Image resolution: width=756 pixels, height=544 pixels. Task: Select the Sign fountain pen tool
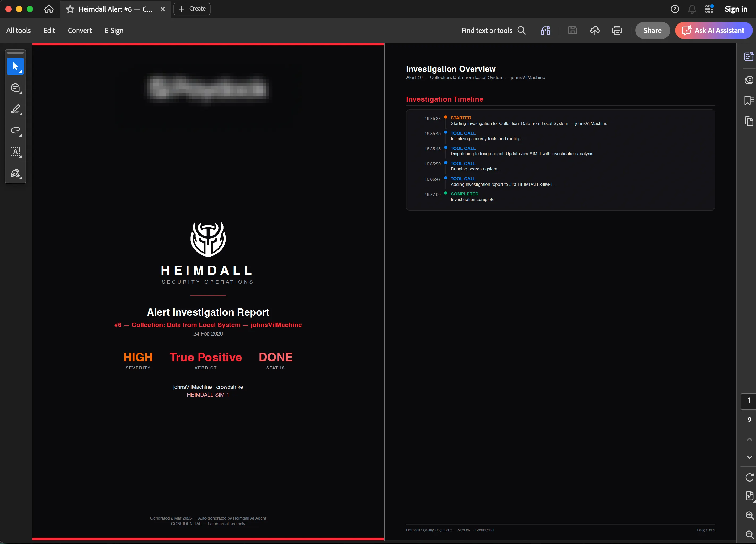point(15,173)
